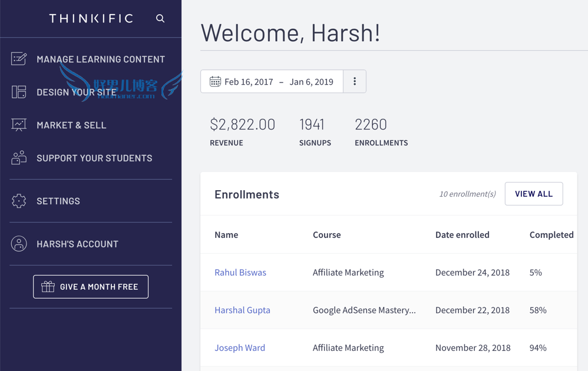Click the Date enrolled column header

pyautogui.click(x=463, y=234)
